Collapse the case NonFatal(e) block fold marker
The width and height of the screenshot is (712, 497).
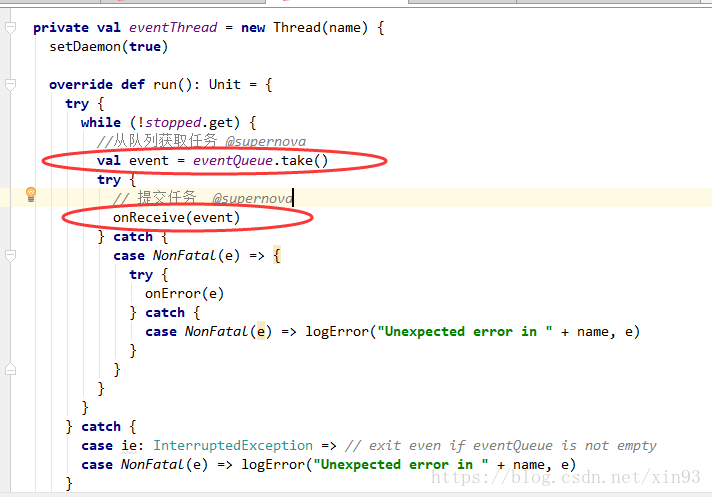click(x=10, y=256)
